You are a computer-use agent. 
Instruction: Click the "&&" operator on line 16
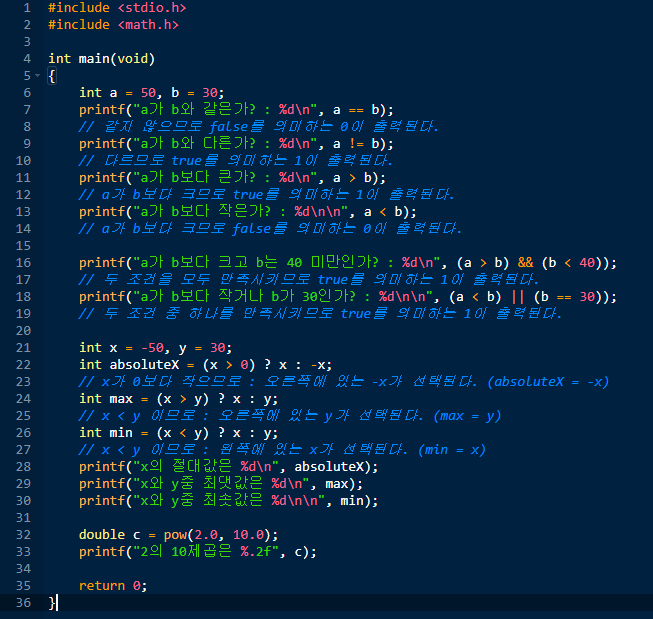525,262
